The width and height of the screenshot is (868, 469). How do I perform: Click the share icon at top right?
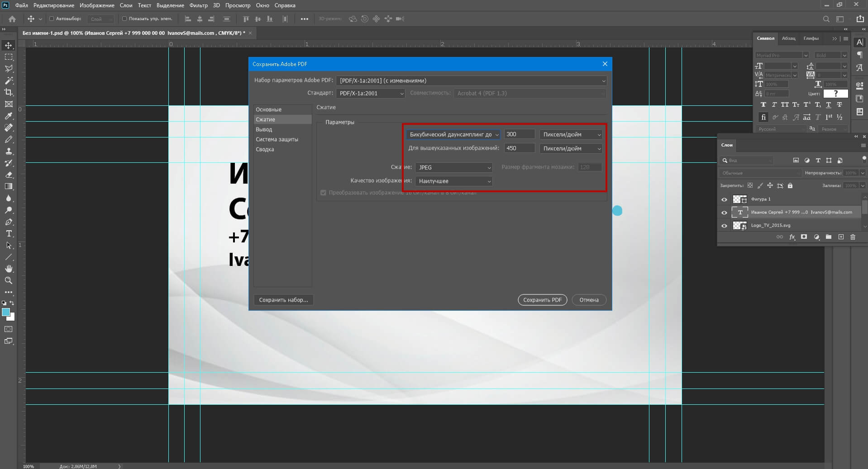(x=860, y=19)
